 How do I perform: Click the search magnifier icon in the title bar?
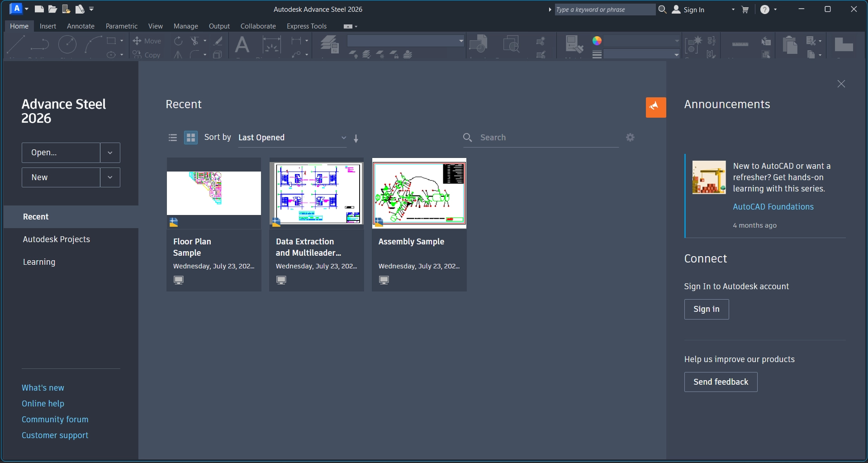tap(663, 10)
